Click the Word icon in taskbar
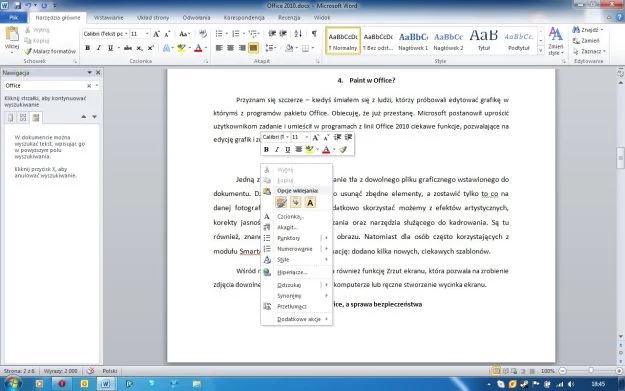This screenshot has height=391, width=625. click(105, 384)
